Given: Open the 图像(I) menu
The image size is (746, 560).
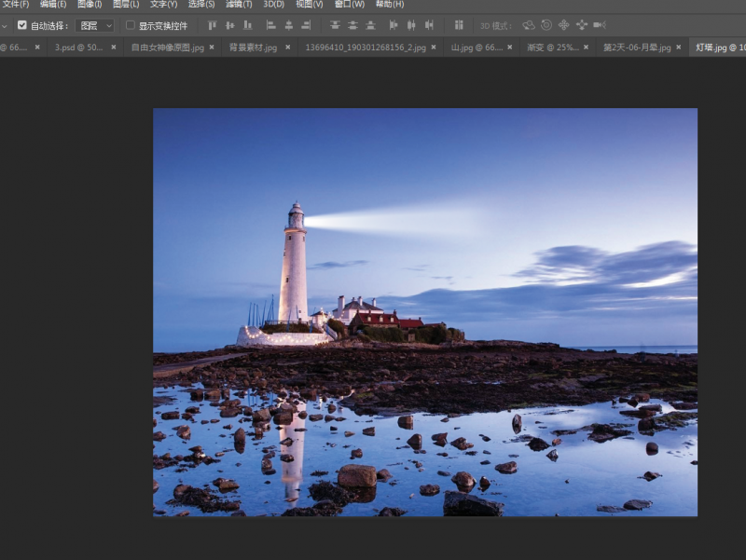Looking at the screenshot, I should 90,5.
